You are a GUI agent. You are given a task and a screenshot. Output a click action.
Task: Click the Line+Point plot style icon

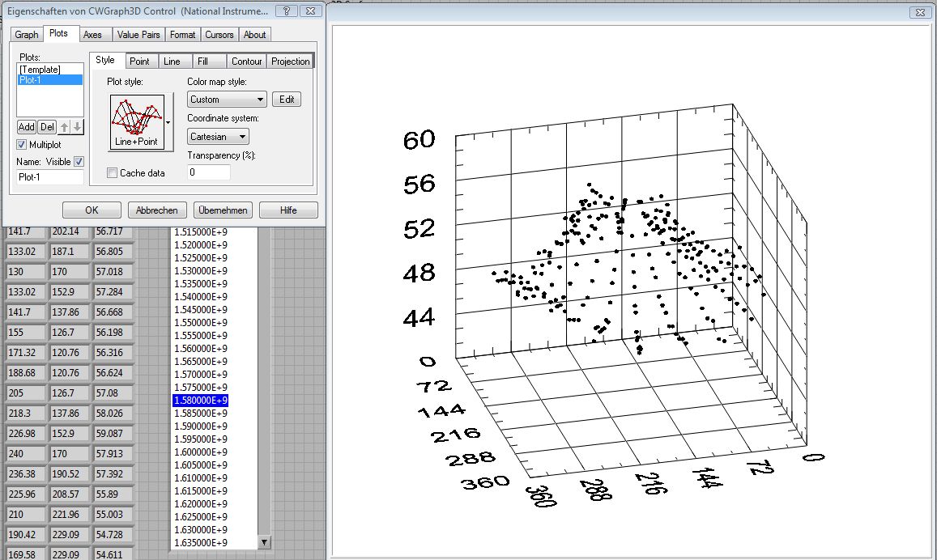point(136,121)
